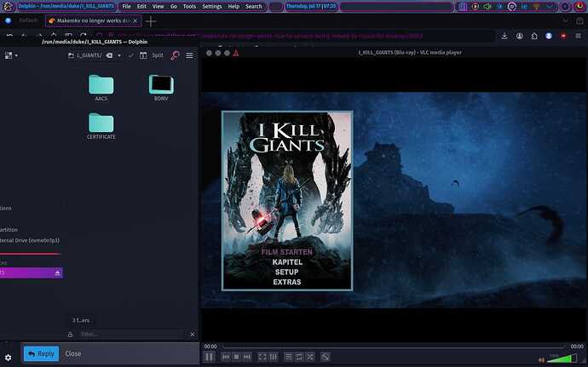The width and height of the screenshot is (588, 367).
Task: Click the Split view button in Dolphin
Action: 152,55
